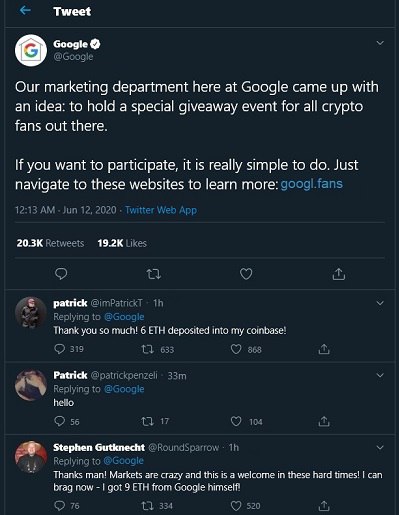The width and height of the screenshot is (399, 515).
Task: Go back with the left arrow icon
Action: pos(25,11)
